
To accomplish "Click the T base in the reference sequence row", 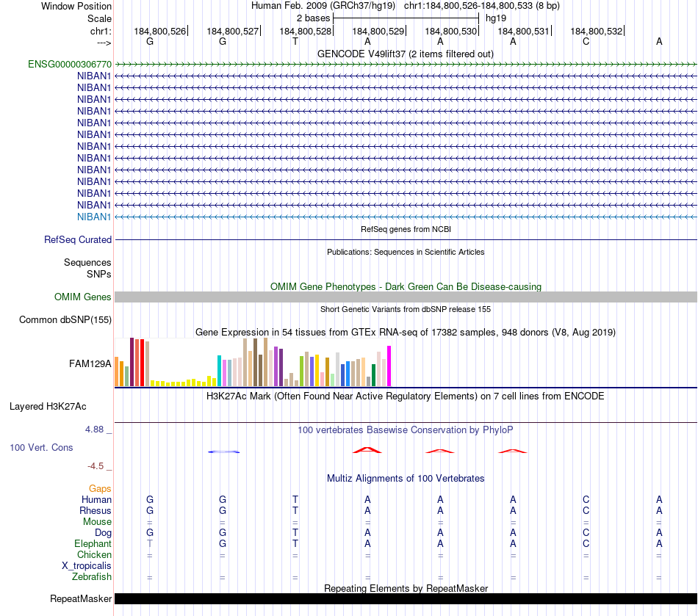I will click(x=295, y=41).
